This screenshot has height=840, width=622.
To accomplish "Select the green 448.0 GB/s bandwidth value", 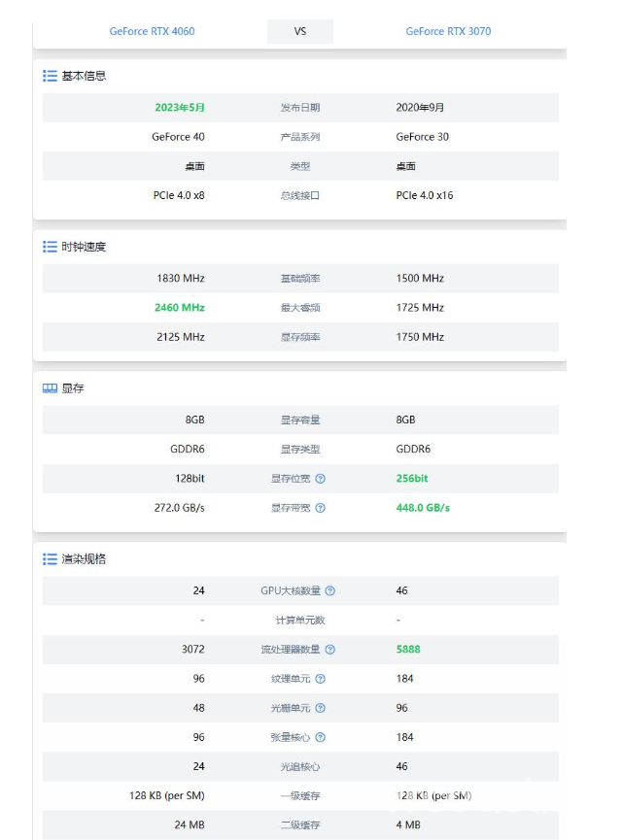I will click(x=423, y=508).
